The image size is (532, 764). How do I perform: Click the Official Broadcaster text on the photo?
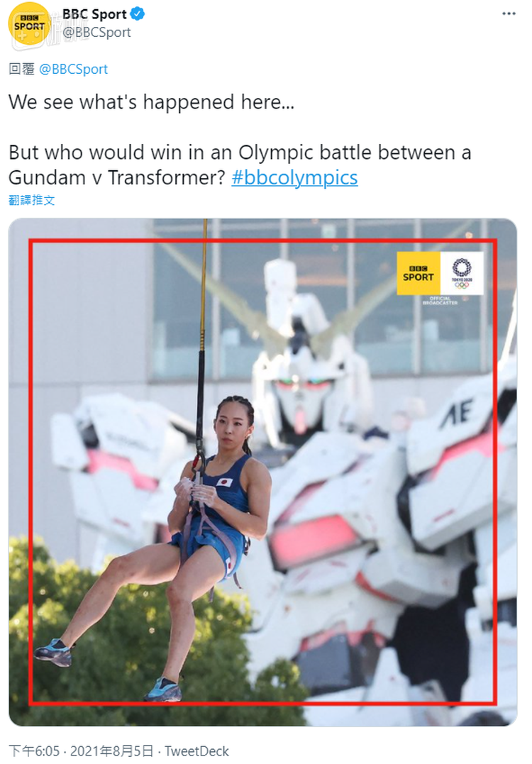click(x=440, y=301)
